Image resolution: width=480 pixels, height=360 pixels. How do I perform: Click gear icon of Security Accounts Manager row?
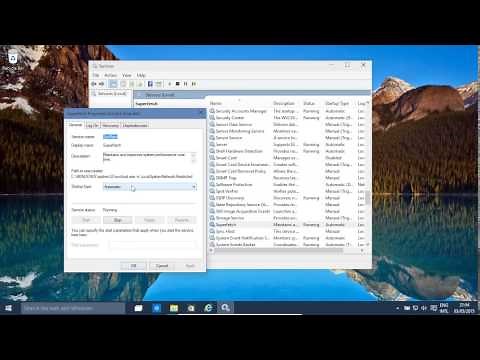[x=212, y=111]
